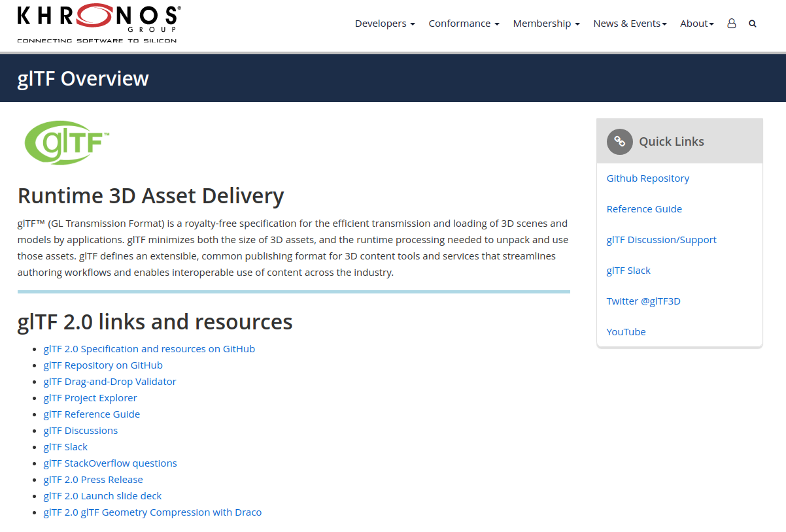786x532 pixels.
Task: Open glTF Slack link in resources list
Action: 65,447
